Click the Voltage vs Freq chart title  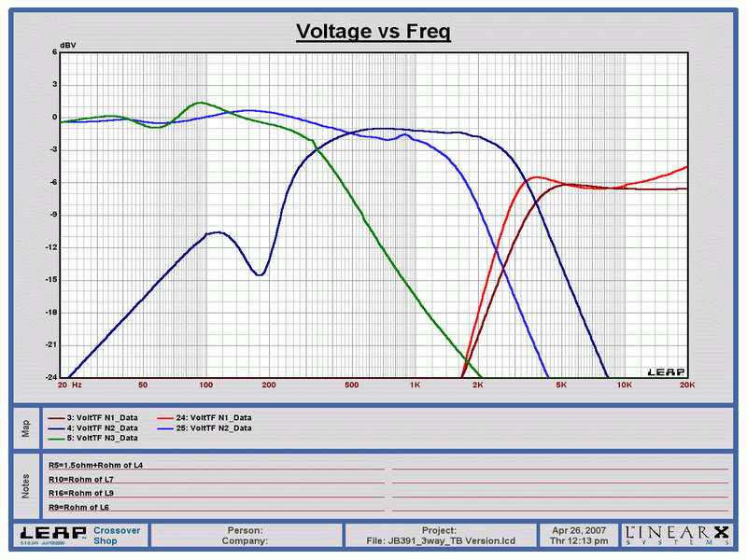373,32
